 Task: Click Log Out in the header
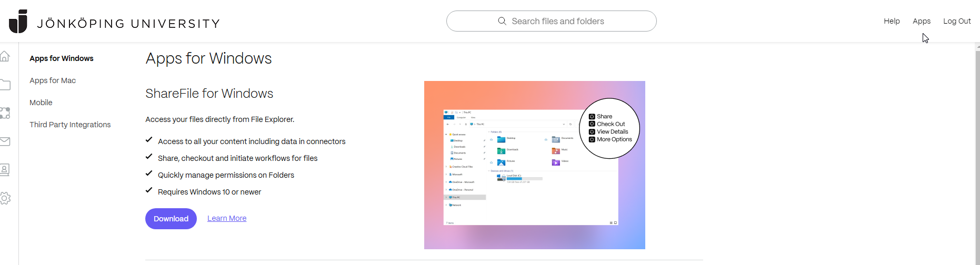pos(957,21)
